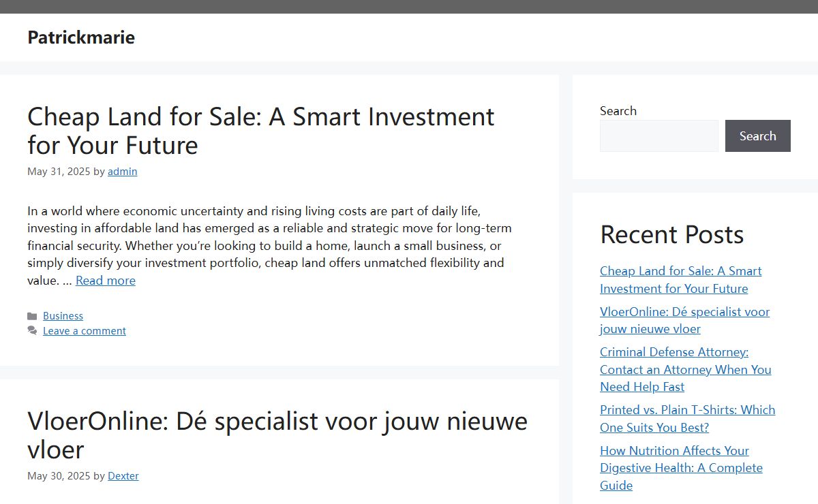
Task: Click the comments bubble icon
Action: (x=32, y=330)
